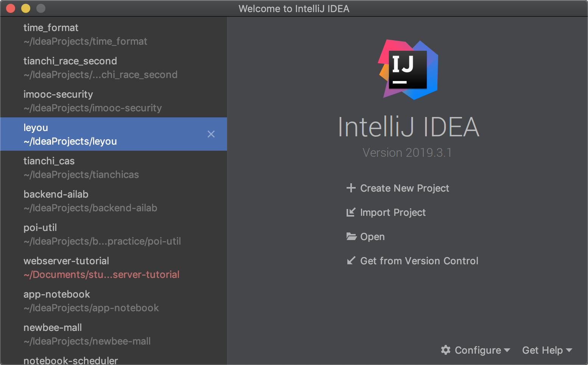Expand the Get Help dropdown arrow
The image size is (588, 365).
coord(569,350)
